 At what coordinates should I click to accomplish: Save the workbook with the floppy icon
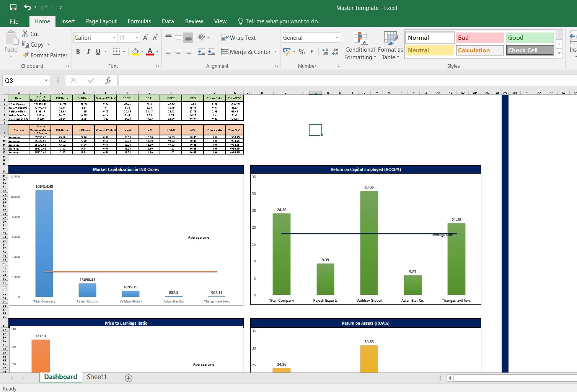[x=13, y=7]
